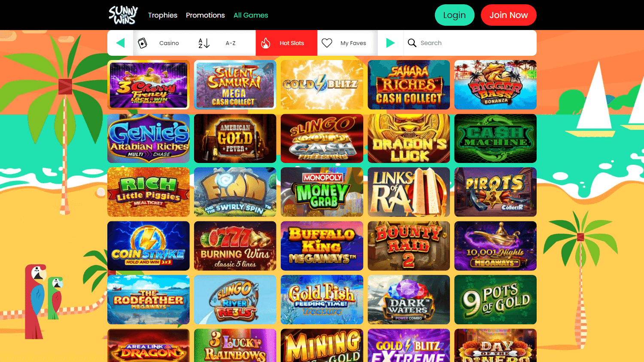Click the Sunny Wins logo
The height and width of the screenshot is (362, 644).
tap(123, 15)
